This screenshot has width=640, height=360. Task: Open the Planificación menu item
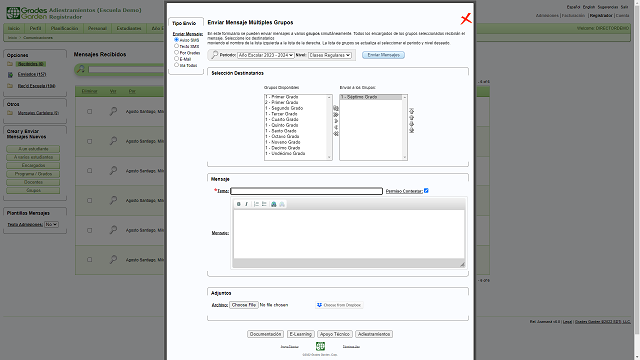point(64,28)
